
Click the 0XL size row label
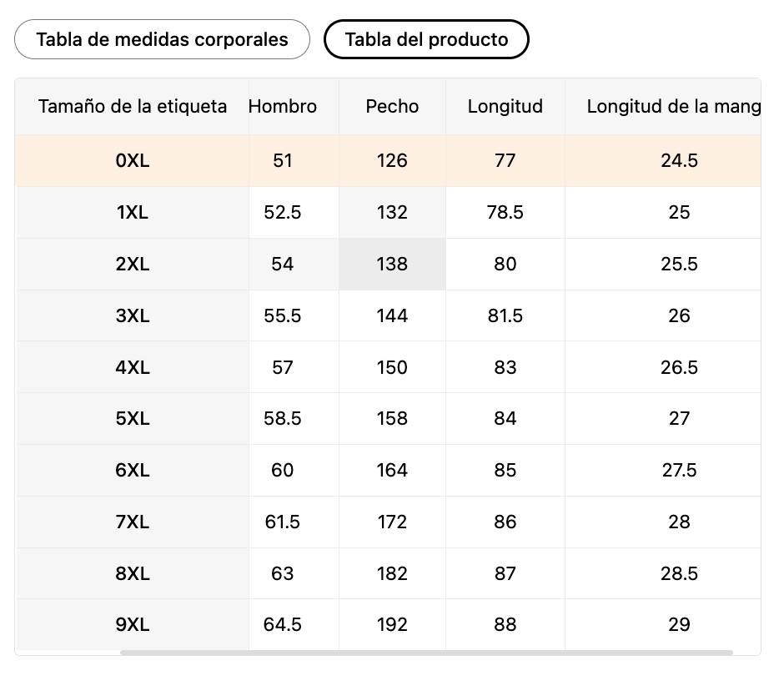[133, 160]
